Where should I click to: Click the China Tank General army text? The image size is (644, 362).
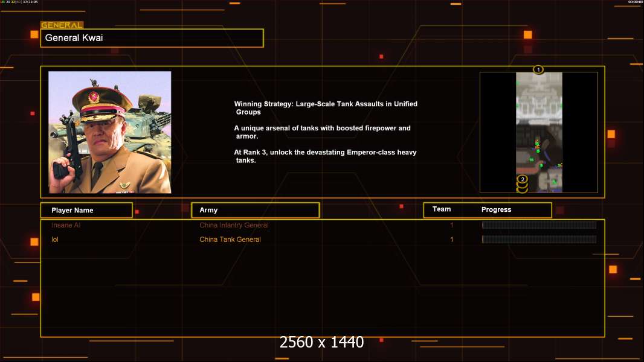tap(230, 240)
